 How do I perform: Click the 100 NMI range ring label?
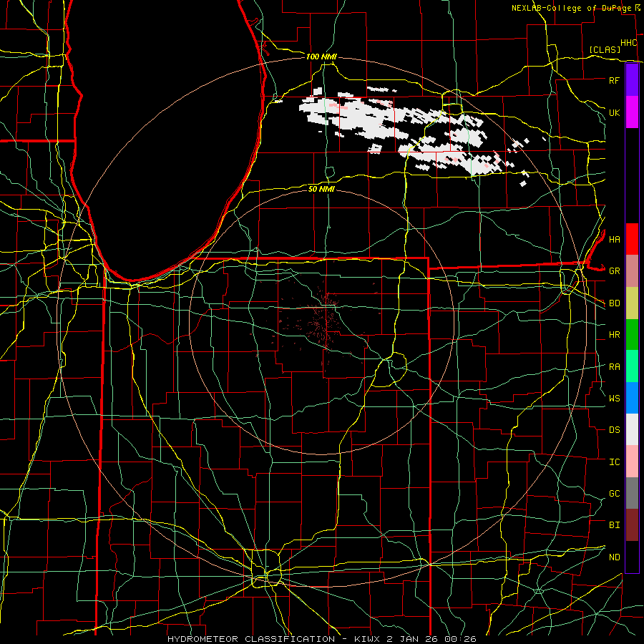click(321, 57)
